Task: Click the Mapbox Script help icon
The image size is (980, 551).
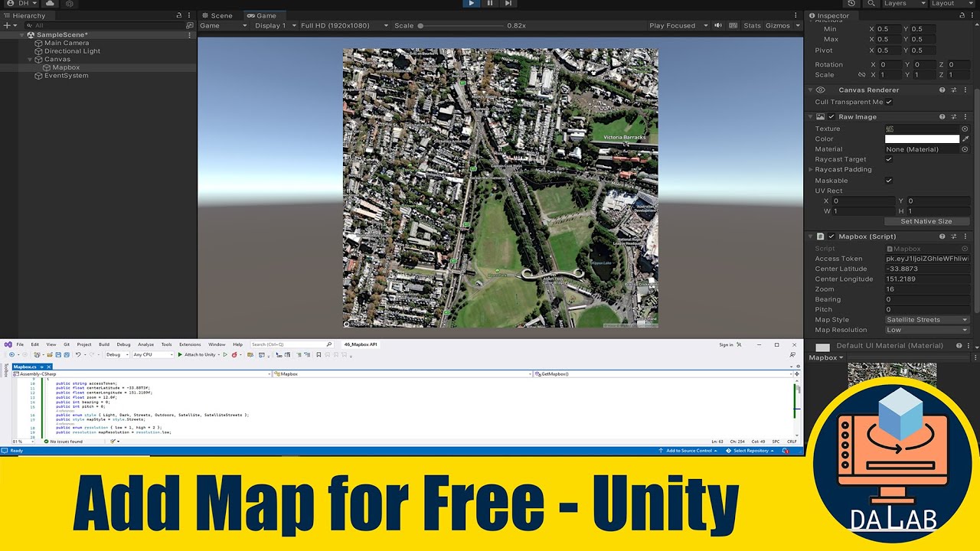Action: pos(942,236)
